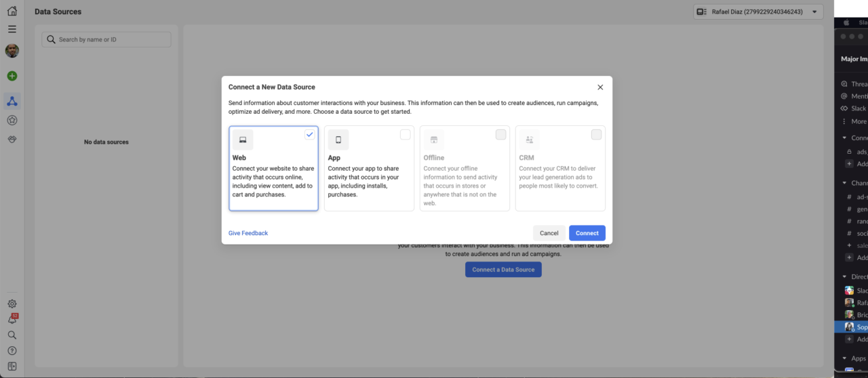
Task: Check the App data source checkbox
Action: pyautogui.click(x=405, y=134)
